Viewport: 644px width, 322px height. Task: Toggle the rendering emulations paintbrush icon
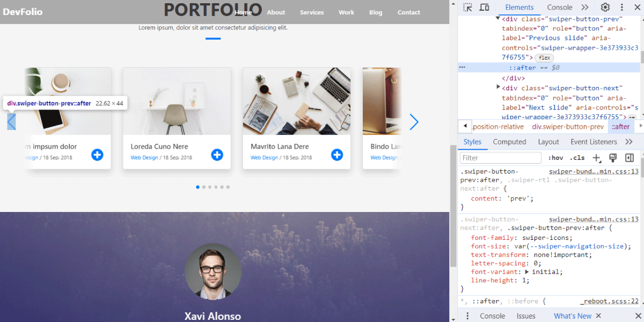pos(613,158)
